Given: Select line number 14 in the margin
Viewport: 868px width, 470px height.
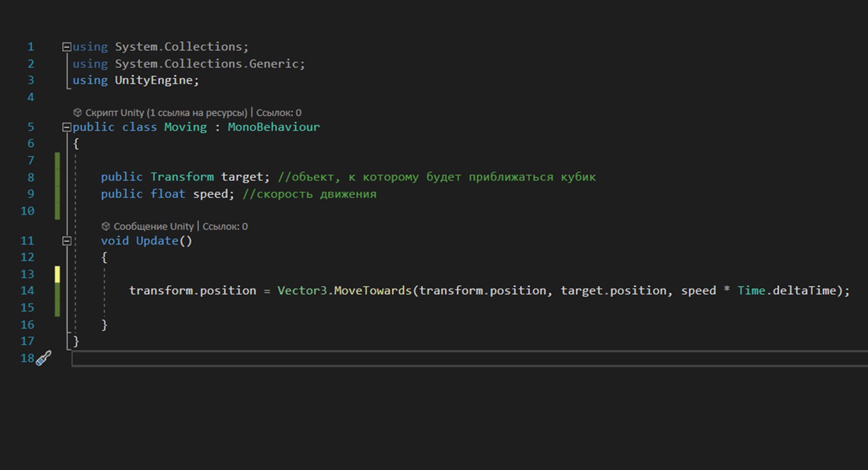Looking at the screenshot, I should click(28, 291).
